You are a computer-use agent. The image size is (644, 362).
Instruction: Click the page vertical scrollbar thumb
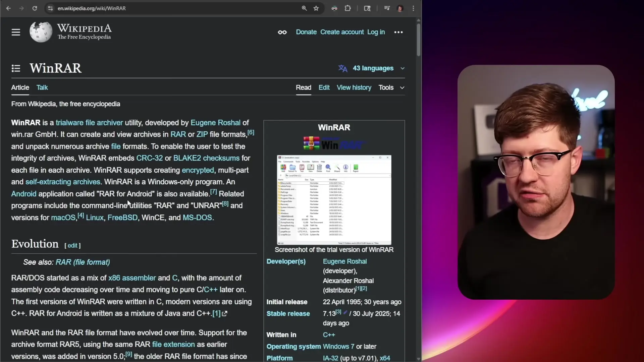(x=418, y=40)
